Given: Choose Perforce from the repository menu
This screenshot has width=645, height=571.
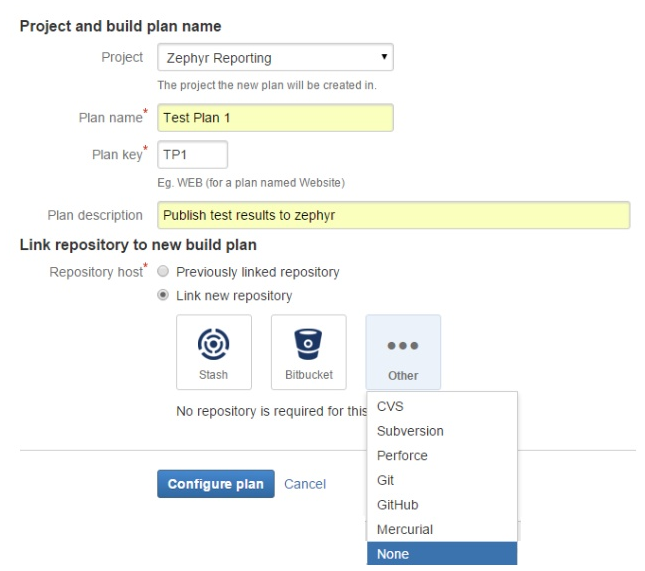Looking at the screenshot, I should click(x=442, y=455).
